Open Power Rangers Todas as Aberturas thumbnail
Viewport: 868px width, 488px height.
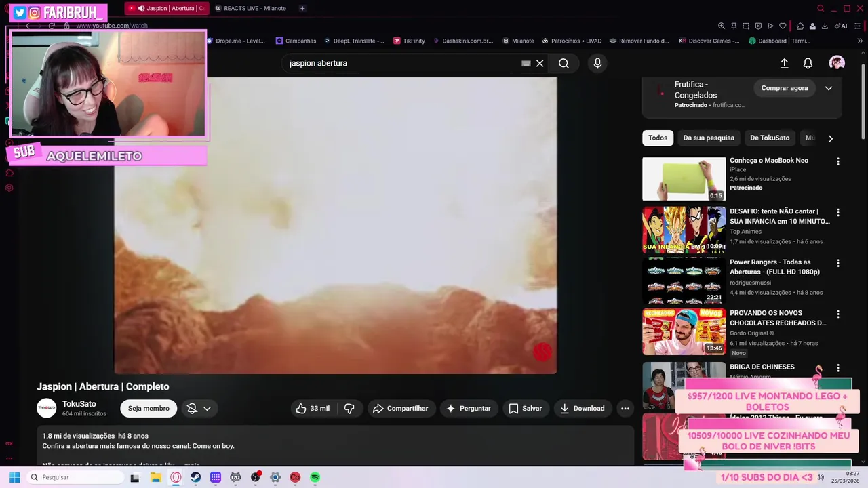click(684, 281)
